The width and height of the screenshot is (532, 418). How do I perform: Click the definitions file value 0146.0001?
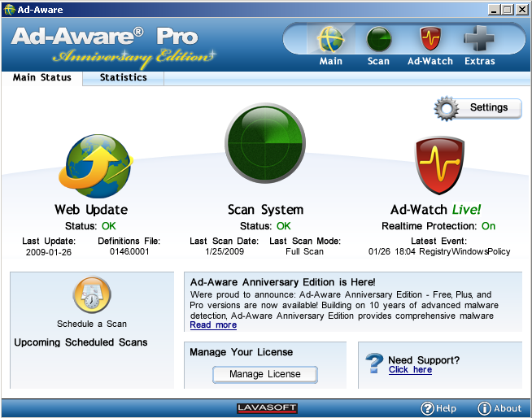(x=129, y=252)
